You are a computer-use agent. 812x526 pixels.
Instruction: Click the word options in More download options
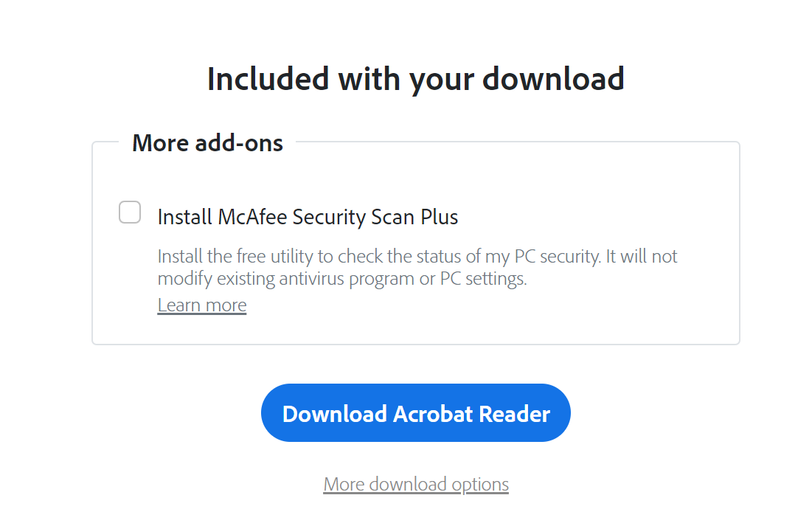(480, 485)
